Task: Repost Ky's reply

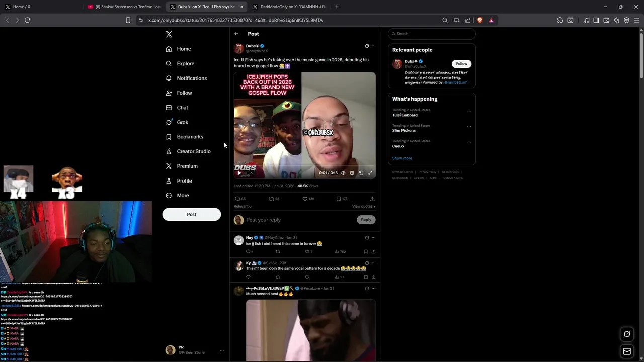Action: coord(277,277)
